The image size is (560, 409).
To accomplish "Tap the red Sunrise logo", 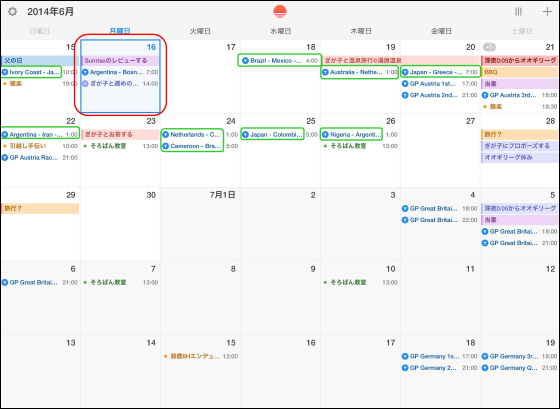I will point(280,11).
